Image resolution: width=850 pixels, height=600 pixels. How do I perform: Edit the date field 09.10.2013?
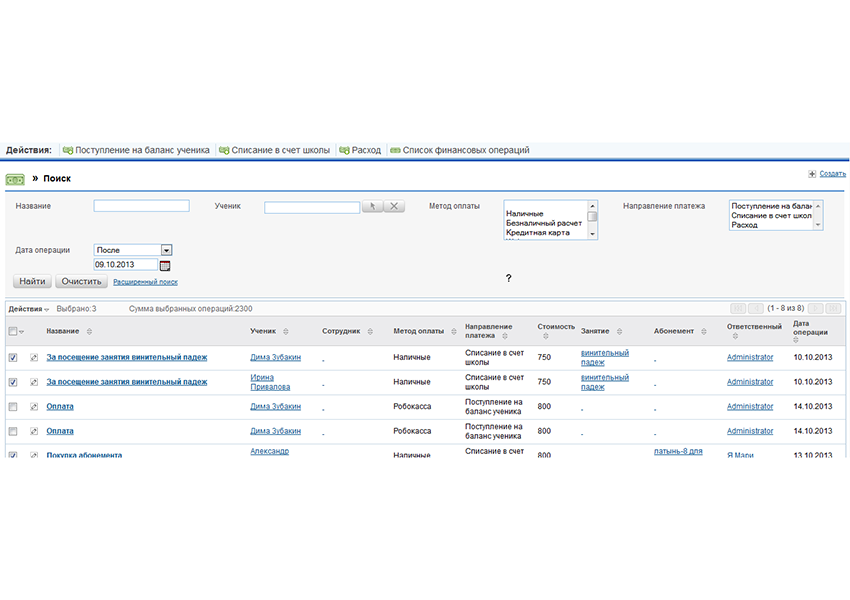pyautogui.click(x=125, y=264)
